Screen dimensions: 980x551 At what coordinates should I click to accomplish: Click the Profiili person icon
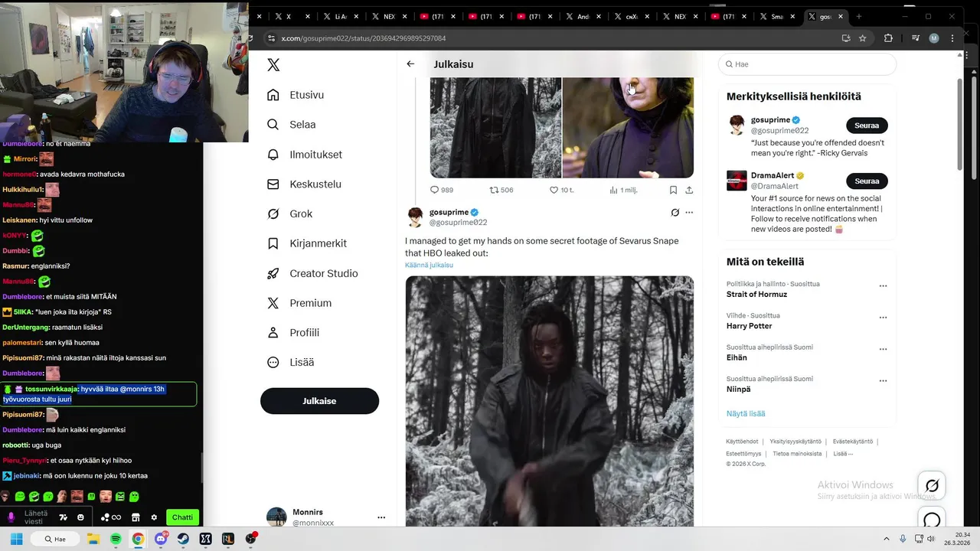273,333
